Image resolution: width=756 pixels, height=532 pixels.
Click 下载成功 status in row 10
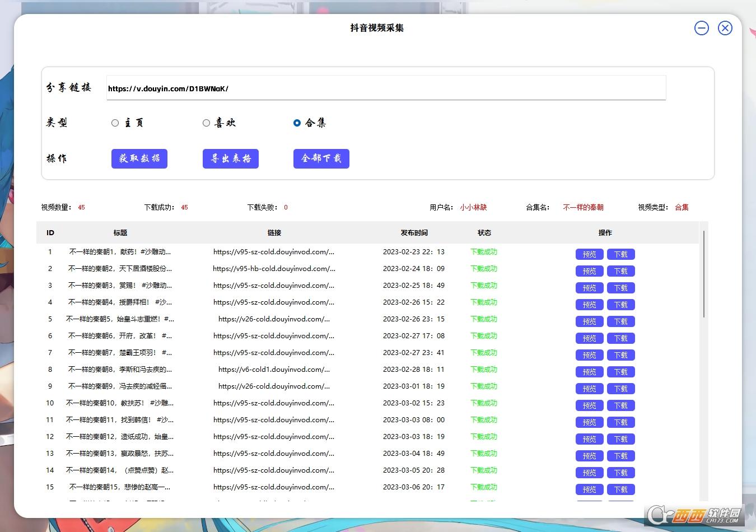point(484,403)
